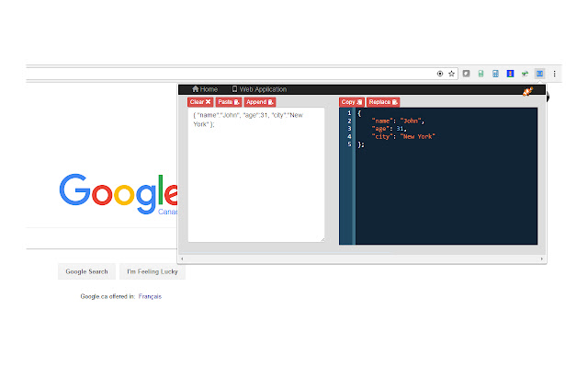Go to the Home tab in popup
The width and height of the screenshot is (588, 368).
pos(205,89)
